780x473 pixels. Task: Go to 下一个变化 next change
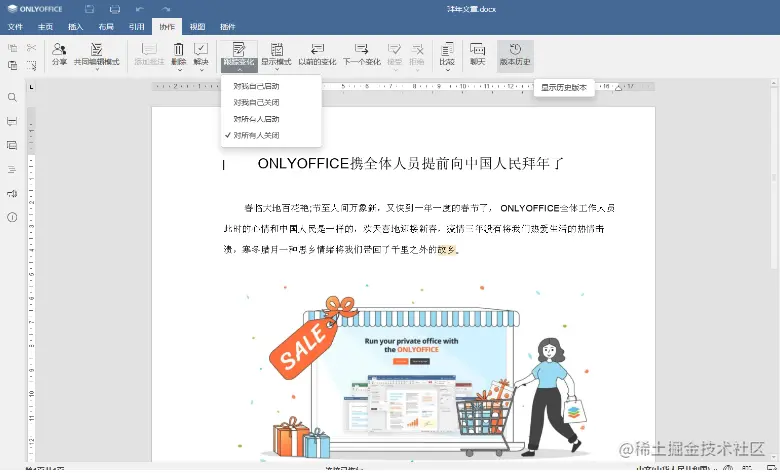(362, 54)
